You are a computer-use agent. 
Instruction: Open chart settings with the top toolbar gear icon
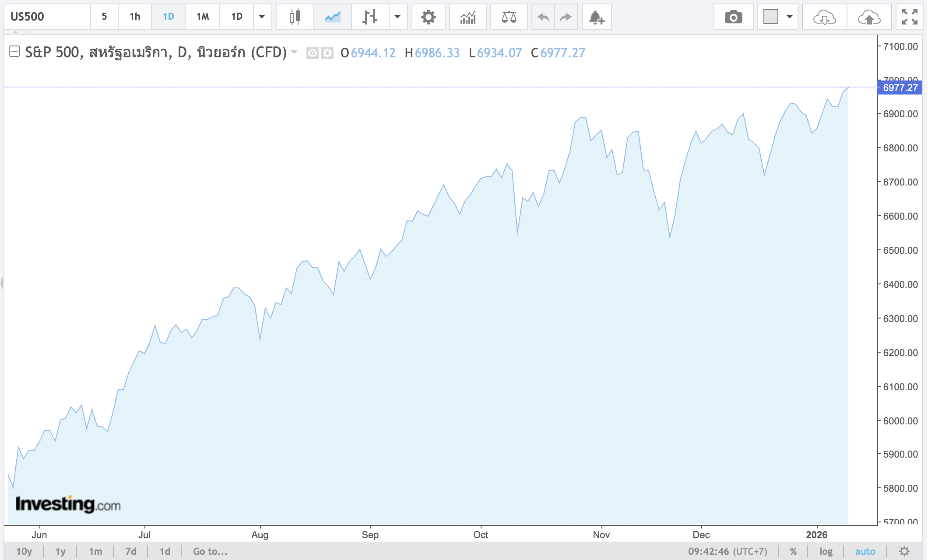pyautogui.click(x=428, y=17)
